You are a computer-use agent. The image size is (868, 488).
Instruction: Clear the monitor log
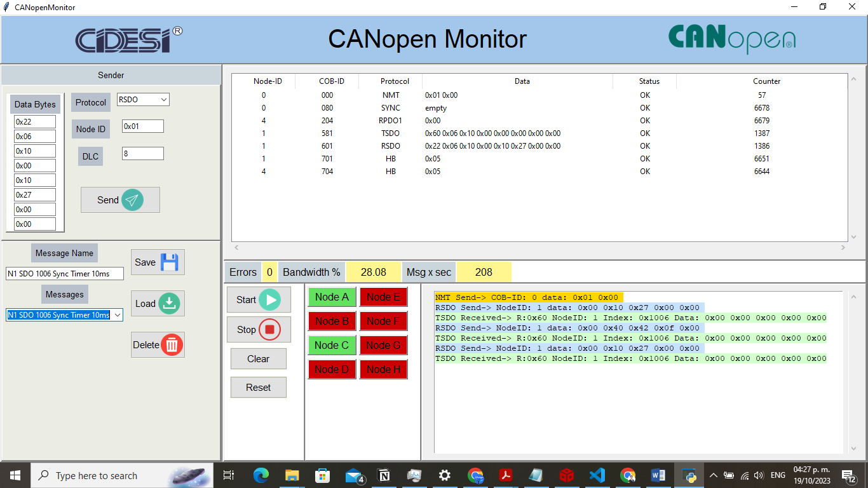pos(258,358)
